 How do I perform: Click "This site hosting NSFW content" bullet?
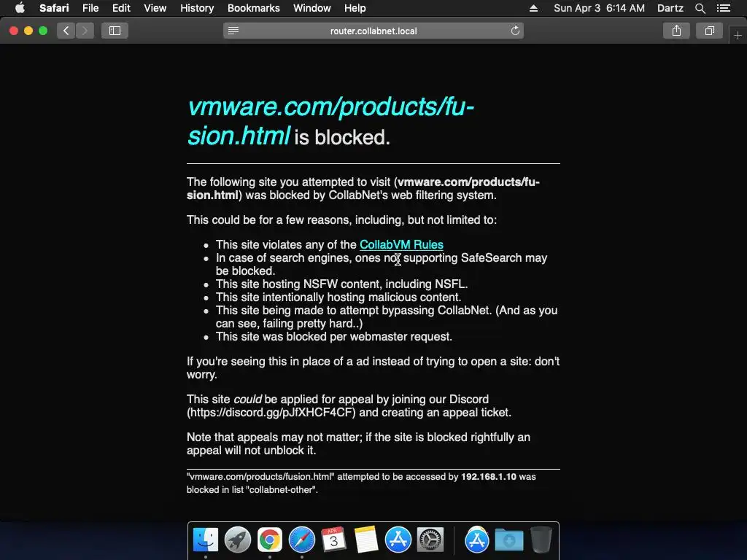(x=341, y=284)
